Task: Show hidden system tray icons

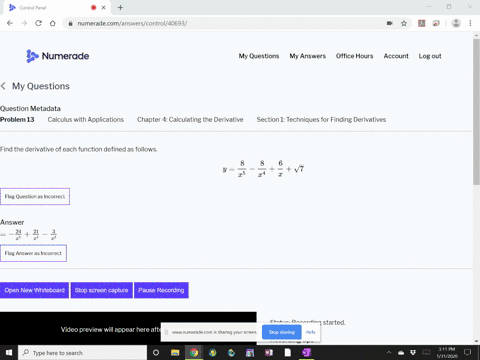Action: [x=389, y=353]
